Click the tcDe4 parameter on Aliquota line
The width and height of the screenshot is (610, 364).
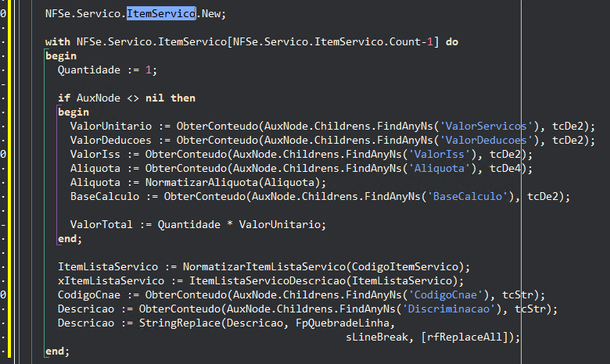[505, 168]
